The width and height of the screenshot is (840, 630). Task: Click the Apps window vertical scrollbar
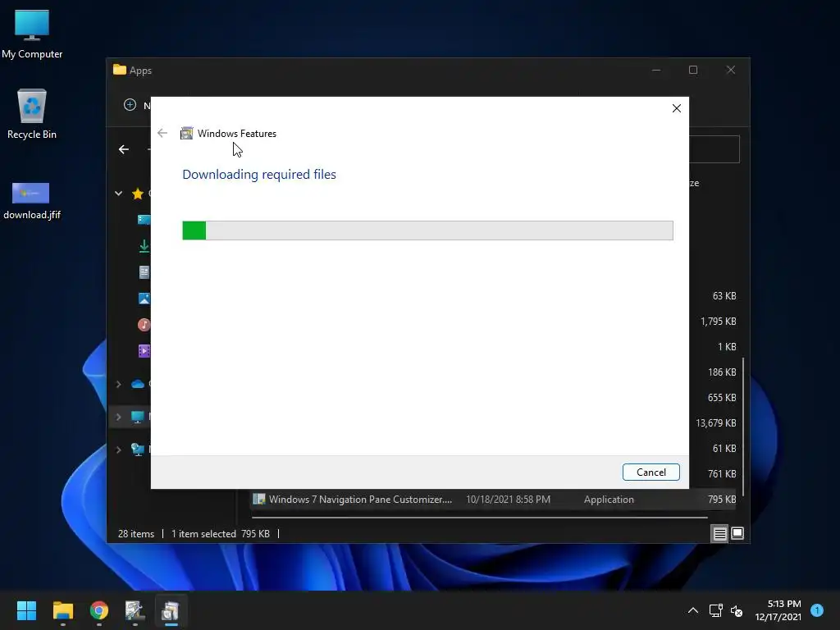(743, 427)
